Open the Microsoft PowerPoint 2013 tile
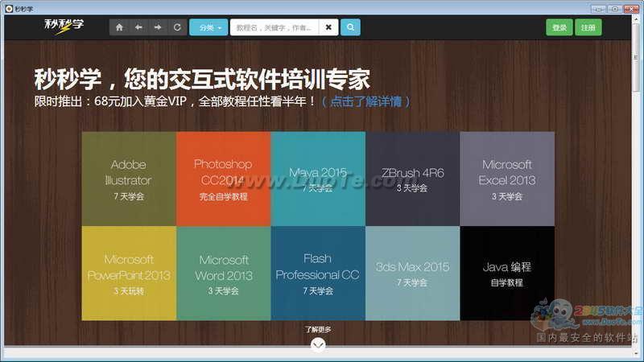The height and width of the screenshot is (362, 644). tap(129, 274)
